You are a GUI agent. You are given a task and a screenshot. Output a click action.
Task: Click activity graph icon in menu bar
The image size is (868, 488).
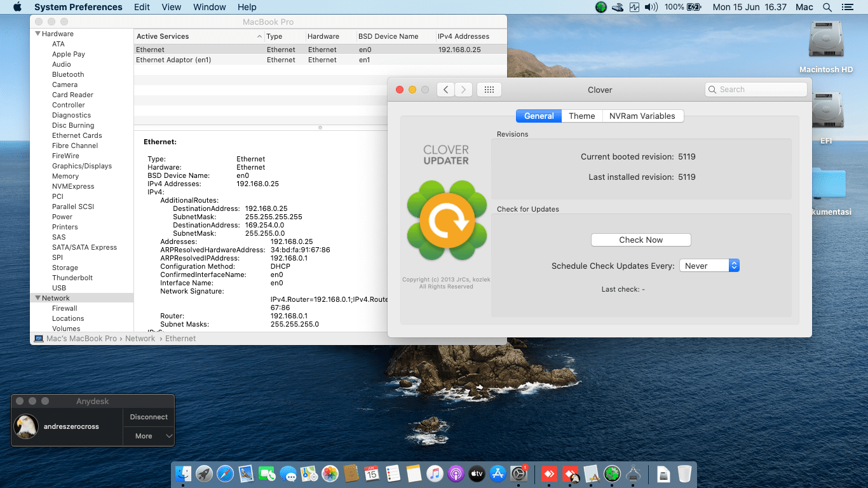pos(634,7)
